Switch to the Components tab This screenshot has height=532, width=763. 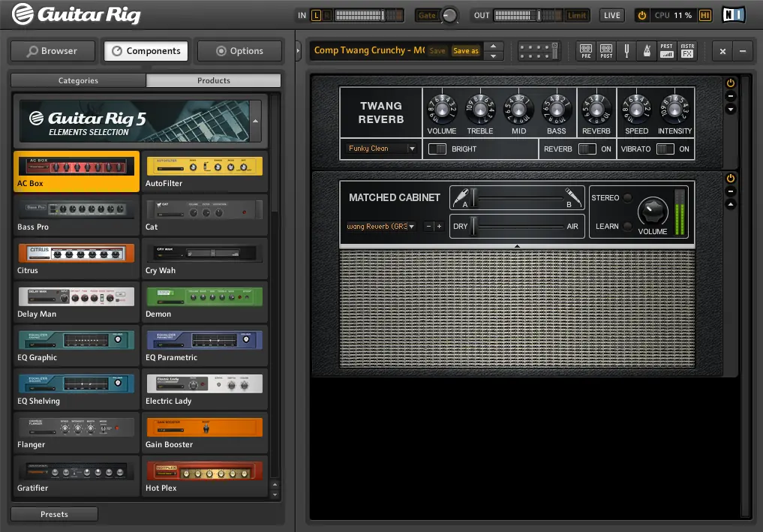point(146,50)
